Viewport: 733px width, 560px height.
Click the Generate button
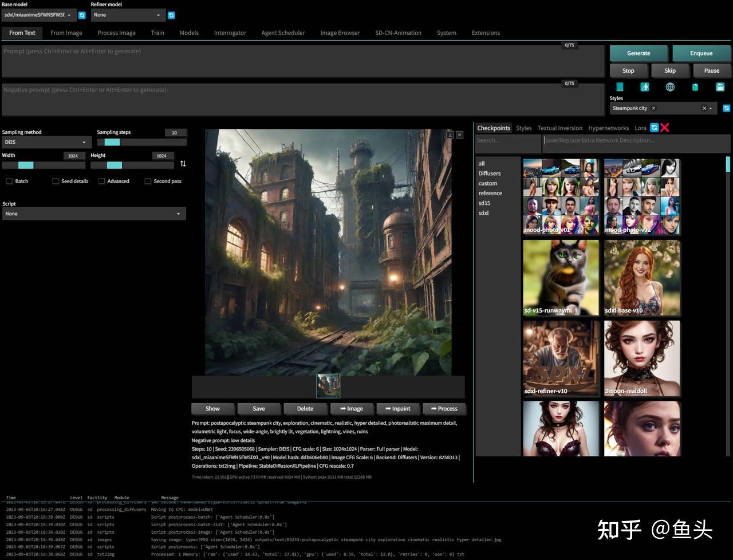click(638, 53)
